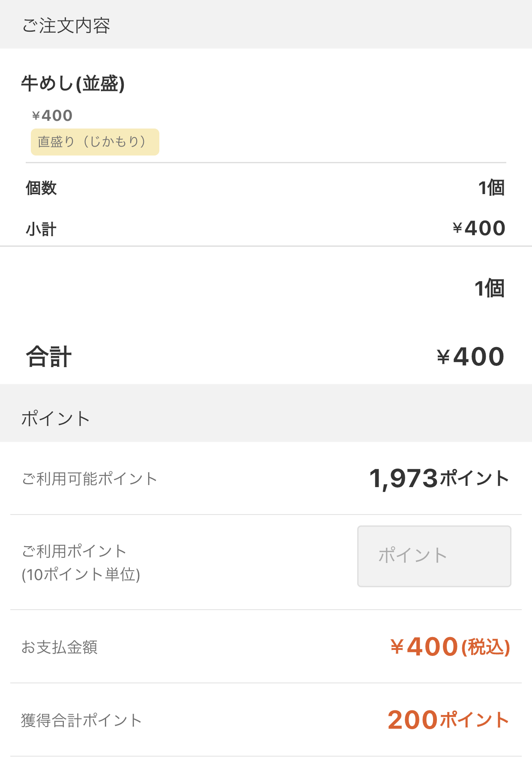This screenshot has width=532, height=766.
Task: Click the ご利用ポイント (10ポイント単位) label
Action: point(81,563)
